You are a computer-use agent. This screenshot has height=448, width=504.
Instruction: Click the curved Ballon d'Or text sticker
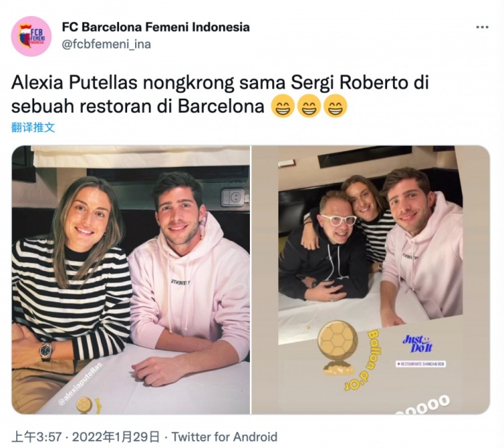pos(362,359)
